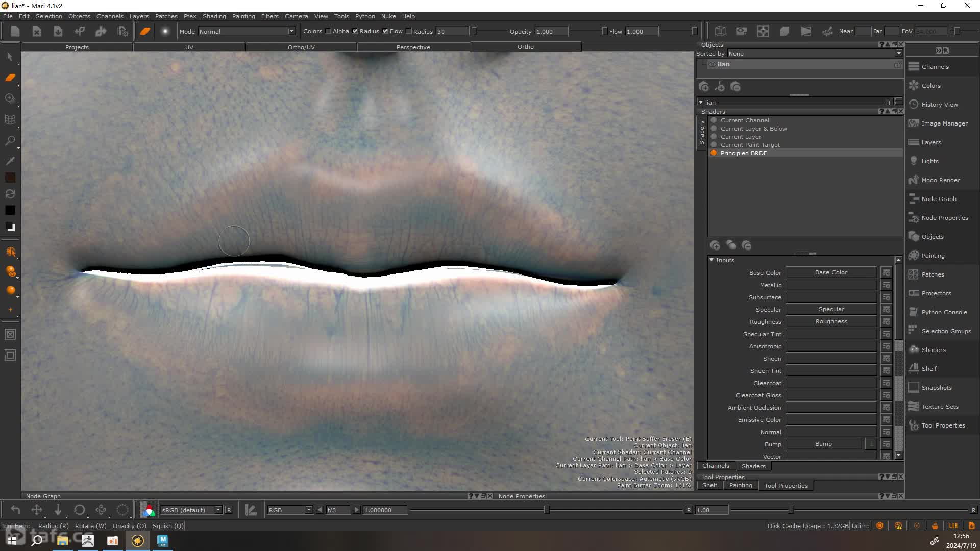980x551 pixels.
Task: Click the black foreground color swatch
Action: point(10,210)
